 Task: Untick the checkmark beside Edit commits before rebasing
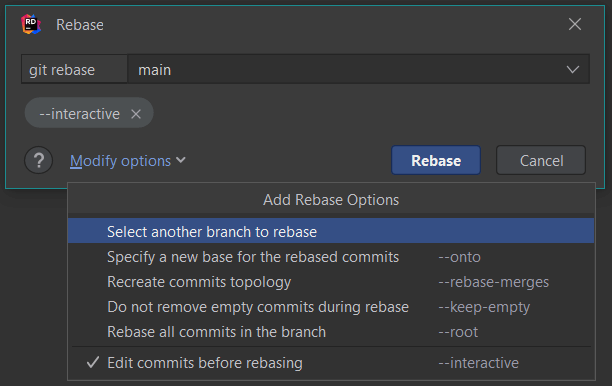[93, 362]
